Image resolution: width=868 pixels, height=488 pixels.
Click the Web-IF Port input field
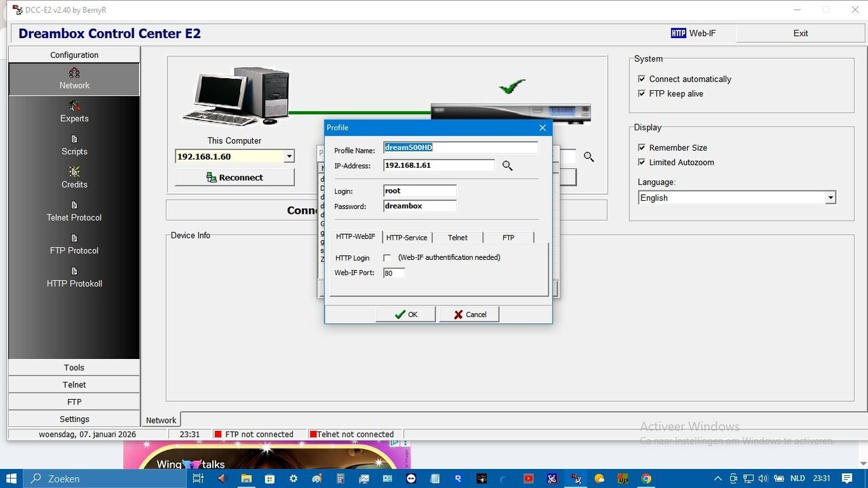(x=394, y=273)
